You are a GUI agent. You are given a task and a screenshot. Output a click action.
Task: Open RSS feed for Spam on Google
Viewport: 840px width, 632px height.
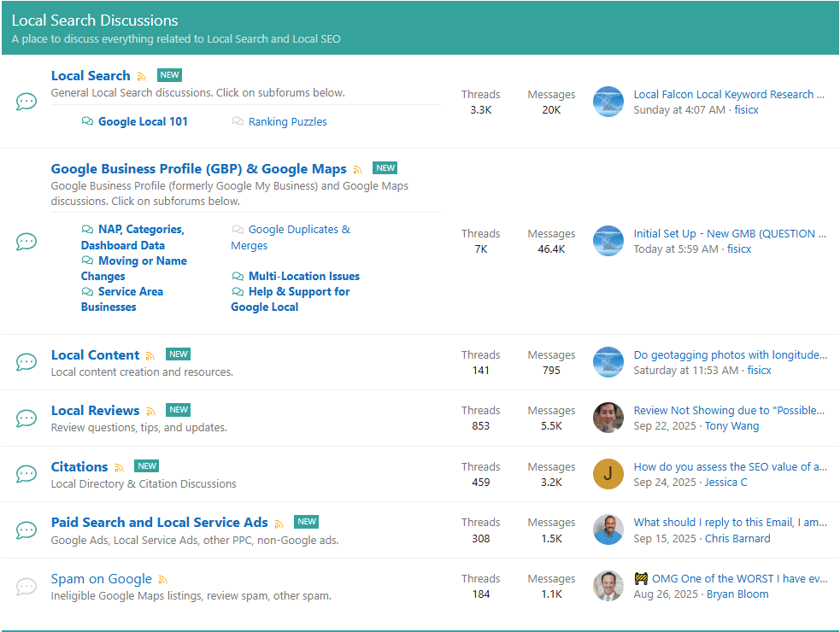163,580
